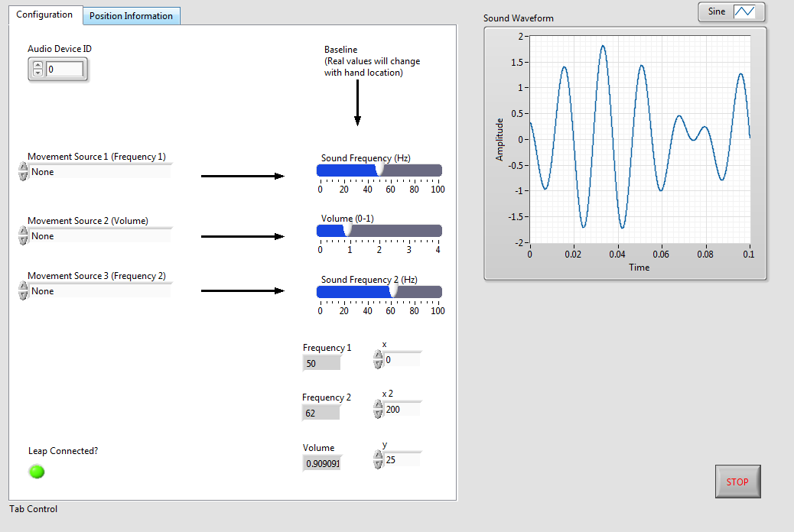Screen dimensions: 794x532
Task: Select the Configuration tab
Action: click(x=44, y=14)
